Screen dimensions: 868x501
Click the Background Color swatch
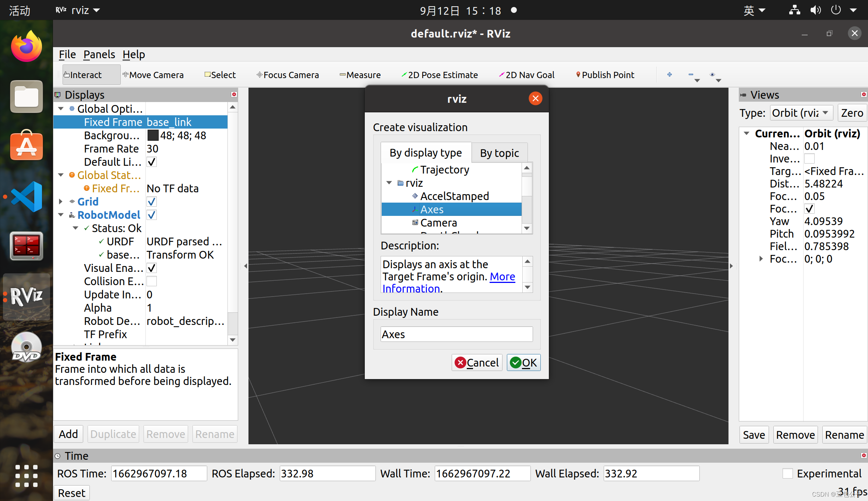pyautogui.click(x=153, y=135)
